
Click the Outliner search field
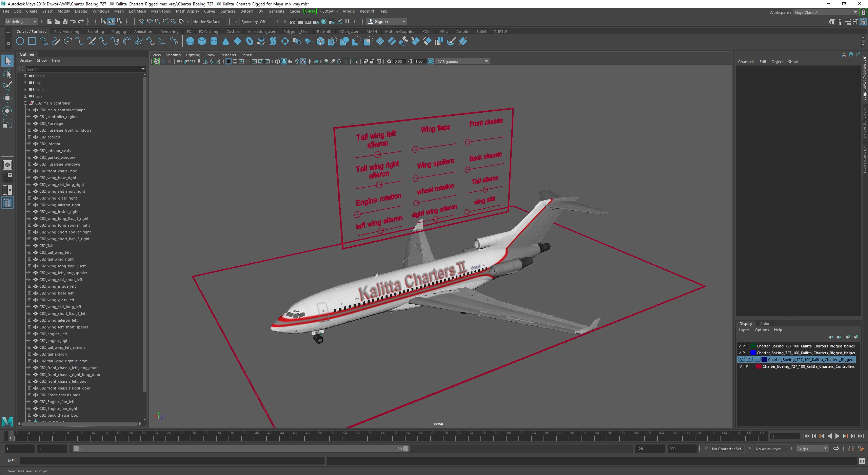[85, 69]
